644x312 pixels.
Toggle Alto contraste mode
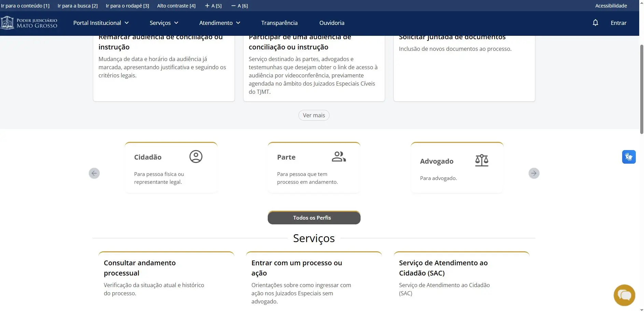[x=176, y=6]
